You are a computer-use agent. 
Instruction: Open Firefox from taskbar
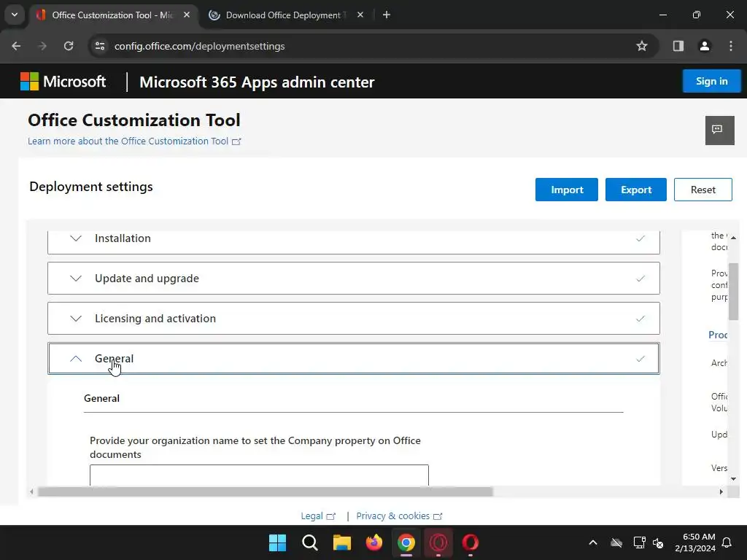pos(374,542)
